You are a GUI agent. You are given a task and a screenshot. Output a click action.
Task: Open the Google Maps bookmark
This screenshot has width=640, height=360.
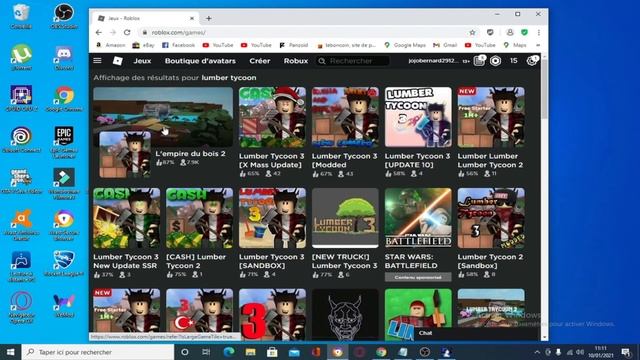pyautogui.click(x=405, y=45)
